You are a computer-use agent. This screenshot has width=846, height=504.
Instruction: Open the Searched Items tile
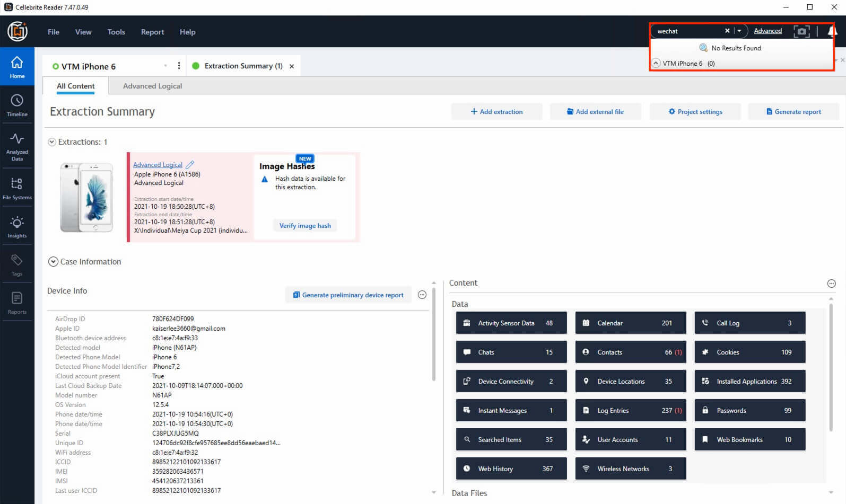point(511,439)
